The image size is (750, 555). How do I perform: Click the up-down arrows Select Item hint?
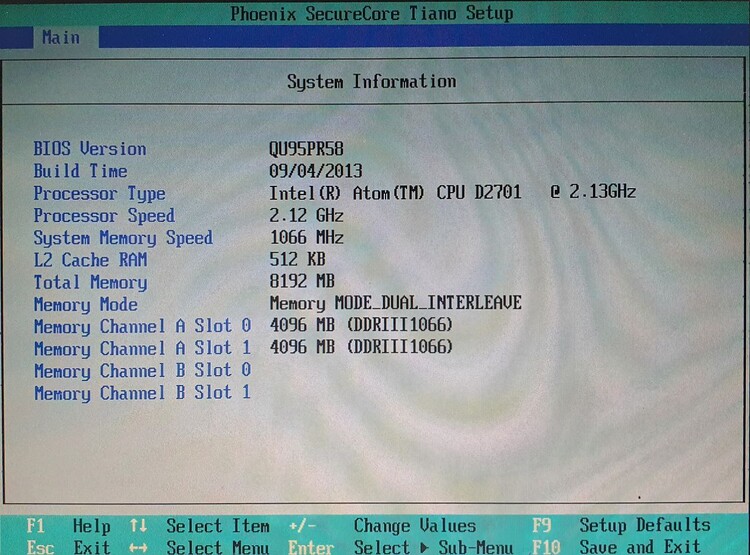[199, 526]
